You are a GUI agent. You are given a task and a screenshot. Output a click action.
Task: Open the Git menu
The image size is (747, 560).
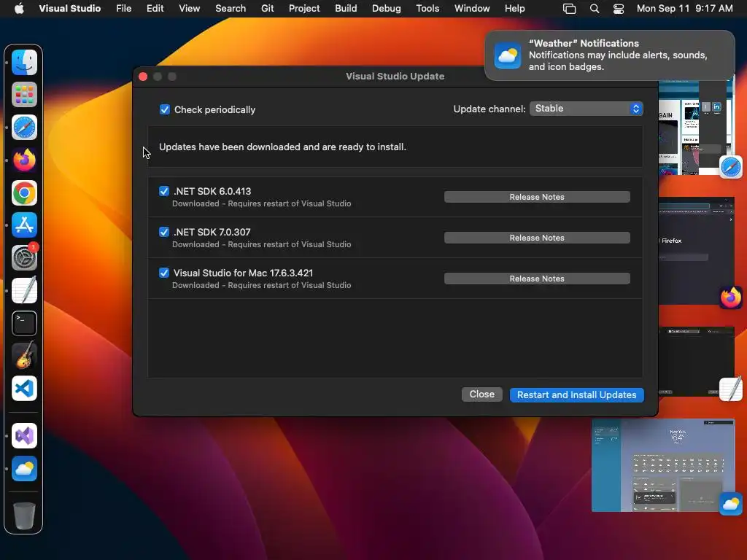tap(267, 8)
